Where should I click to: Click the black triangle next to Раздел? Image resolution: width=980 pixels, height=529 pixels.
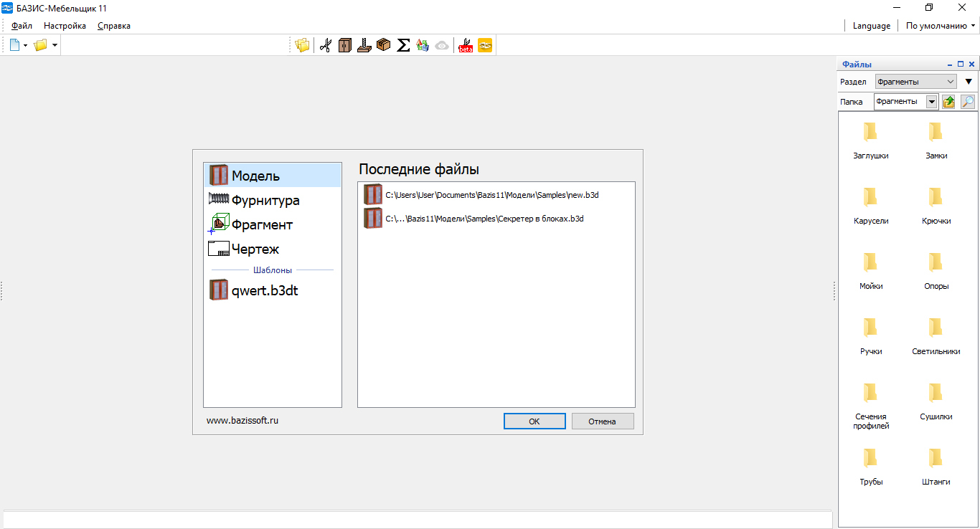click(969, 82)
